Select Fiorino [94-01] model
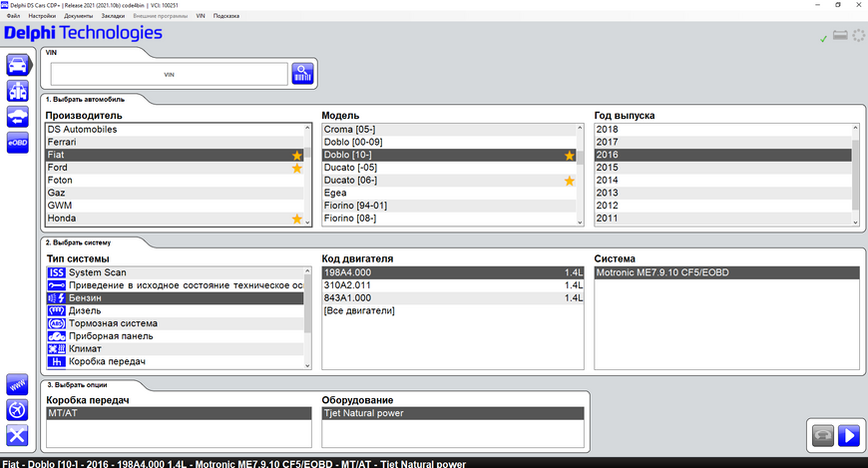Image resolution: width=868 pixels, height=468 pixels. point(449,206)
